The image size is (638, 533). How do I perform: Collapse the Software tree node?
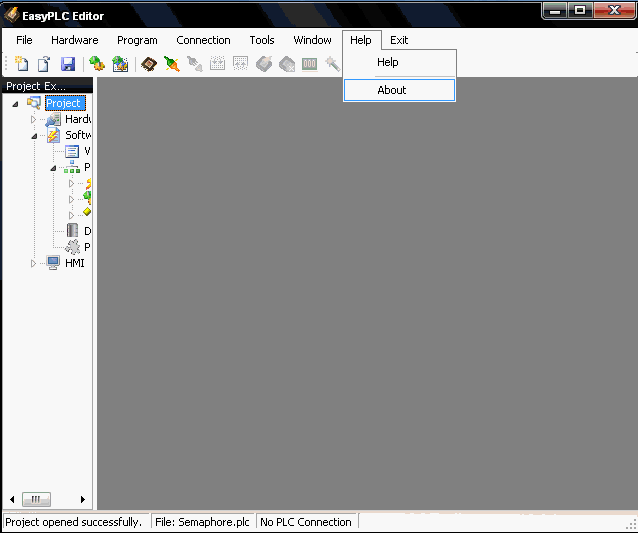[33, 136]
